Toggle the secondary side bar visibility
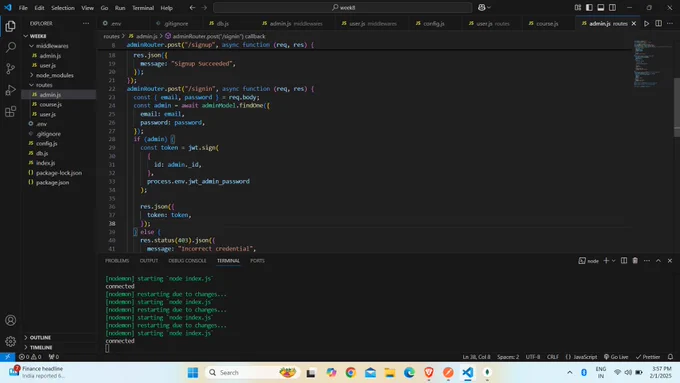Viewport: 680px width, 383px height. [x=612, y=7]
